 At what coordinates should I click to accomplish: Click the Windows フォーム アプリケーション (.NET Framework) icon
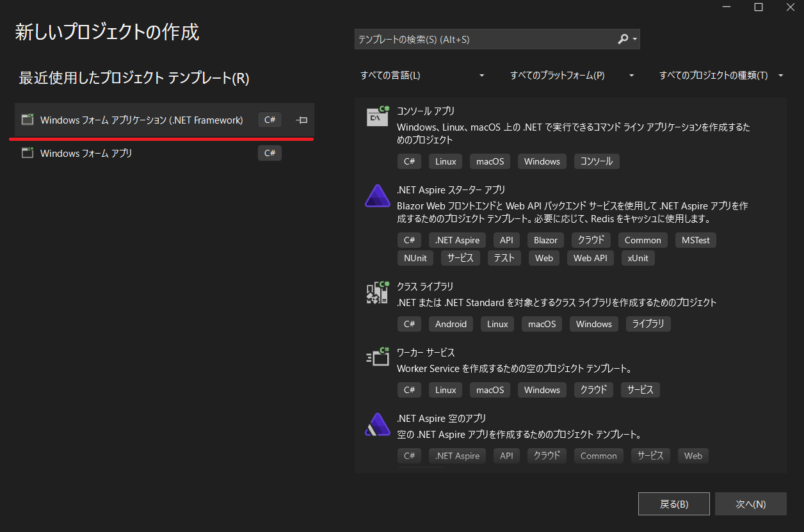pos(26,119)
